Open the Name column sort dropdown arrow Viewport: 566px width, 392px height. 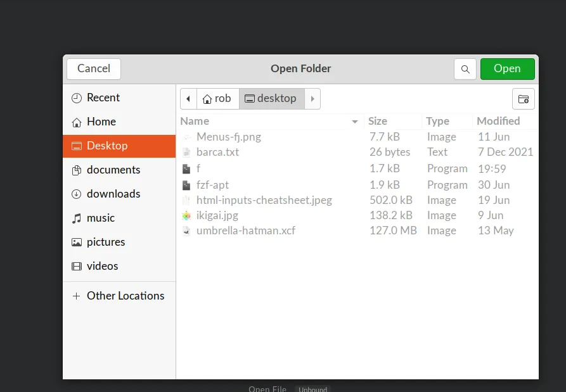(x=354, y=121)
